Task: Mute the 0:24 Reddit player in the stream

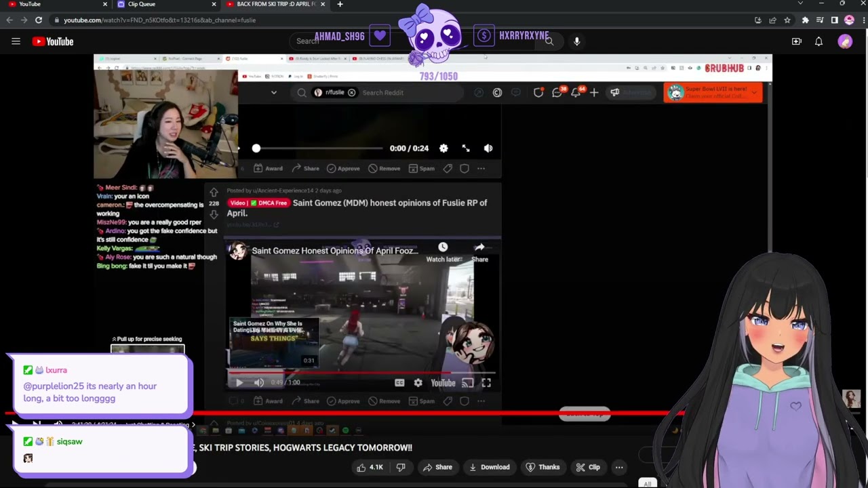Action: 488,148
